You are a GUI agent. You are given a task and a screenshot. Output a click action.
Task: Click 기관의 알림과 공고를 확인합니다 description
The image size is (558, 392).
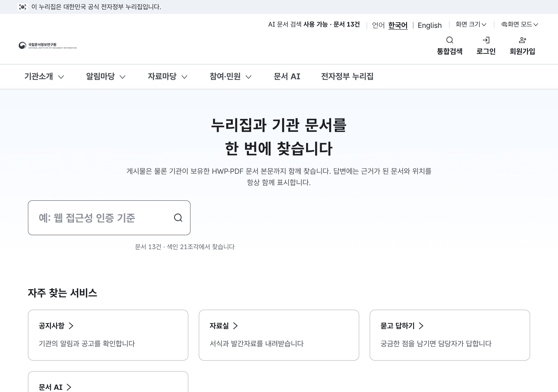click(x=87, y=343)
